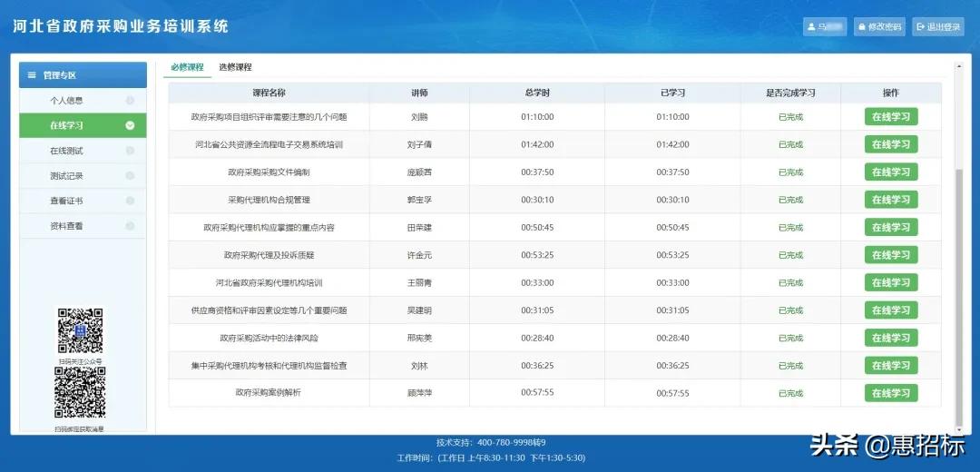The image size is (980, 472).
Task: Click 在线学习 for 田荣建's course
Action: coord(891,227)
